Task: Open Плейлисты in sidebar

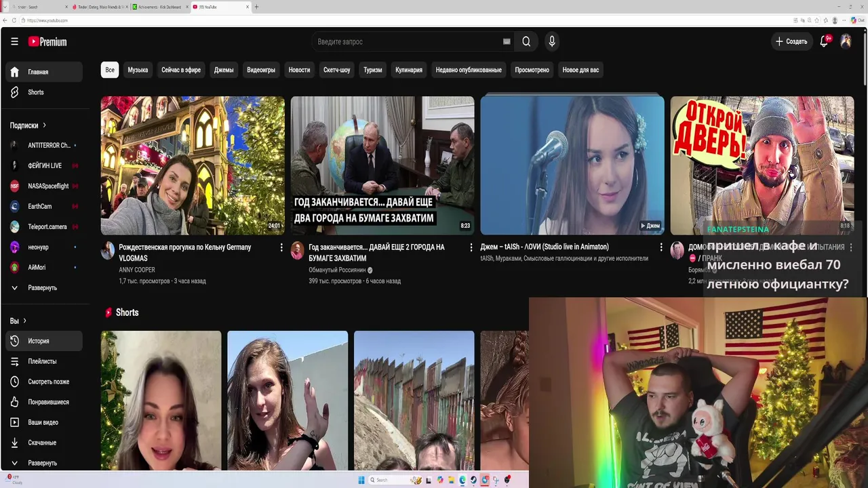Action: pyautogui.click(x=44, y=361)
